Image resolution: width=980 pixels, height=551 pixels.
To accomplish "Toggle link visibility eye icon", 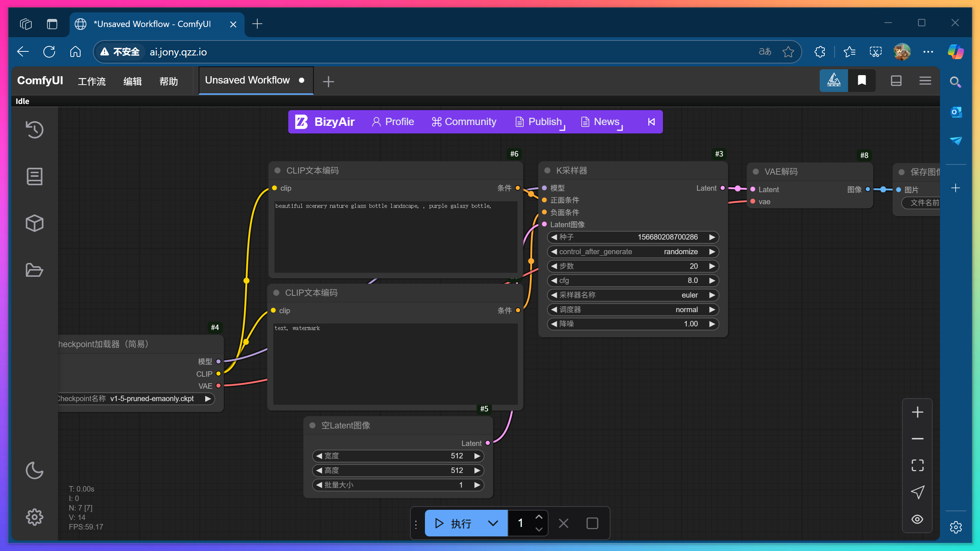I will click(x=917, y=519).
